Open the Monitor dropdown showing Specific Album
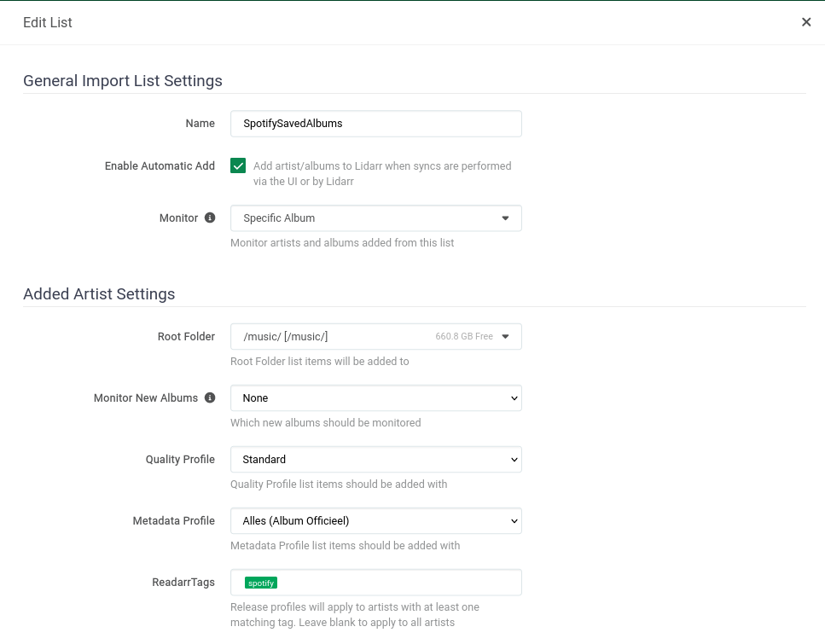 click(375, 218)
